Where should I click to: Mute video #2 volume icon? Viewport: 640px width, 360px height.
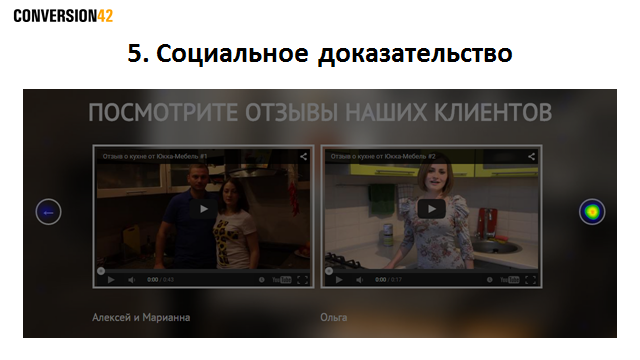click(x=359, y=280)
